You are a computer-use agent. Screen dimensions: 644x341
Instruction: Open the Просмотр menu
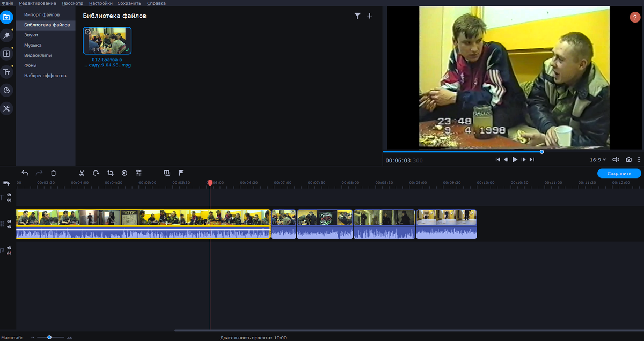[x=72, y=3]
